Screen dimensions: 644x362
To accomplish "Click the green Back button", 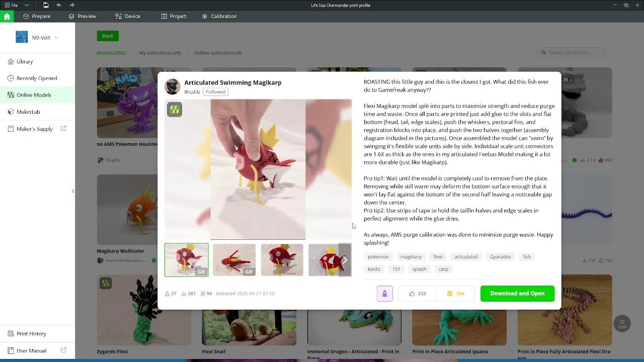I will tap(108, 36).
